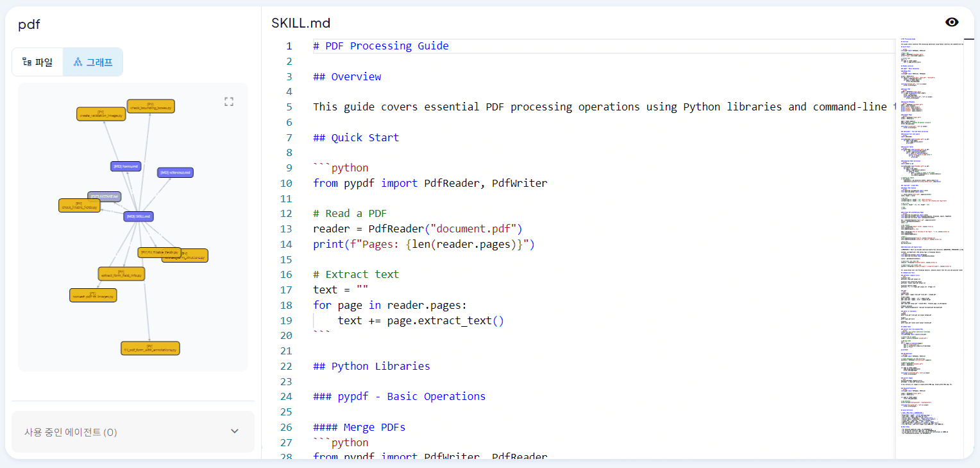Click the forms.md node in the graph
This screenshot has height=468, width=980.
pos(126,166)
